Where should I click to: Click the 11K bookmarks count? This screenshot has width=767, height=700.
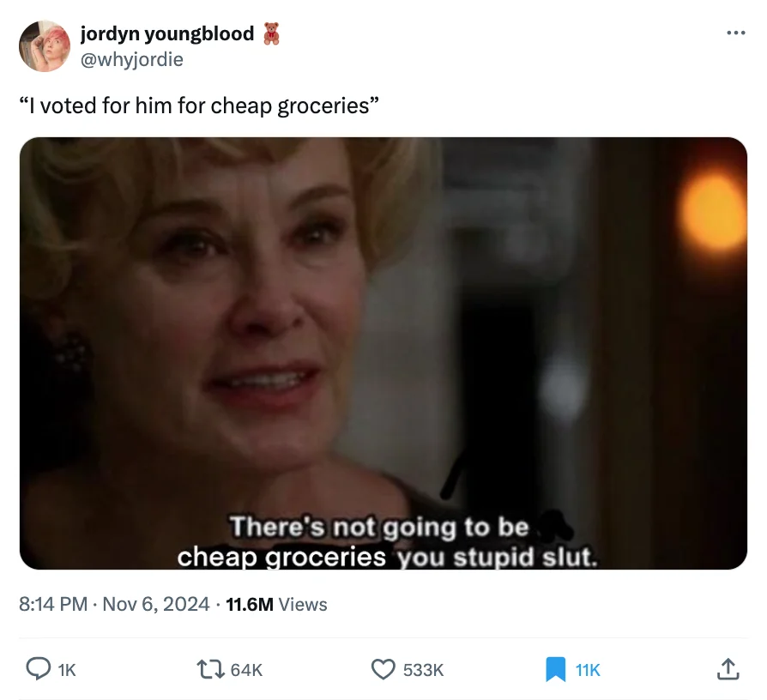click(588, 670)
